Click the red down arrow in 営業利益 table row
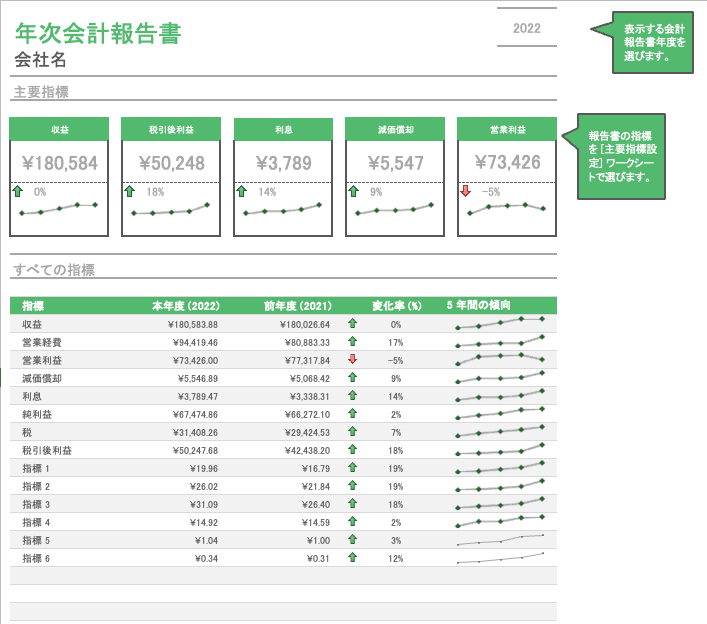 point(353,359)
